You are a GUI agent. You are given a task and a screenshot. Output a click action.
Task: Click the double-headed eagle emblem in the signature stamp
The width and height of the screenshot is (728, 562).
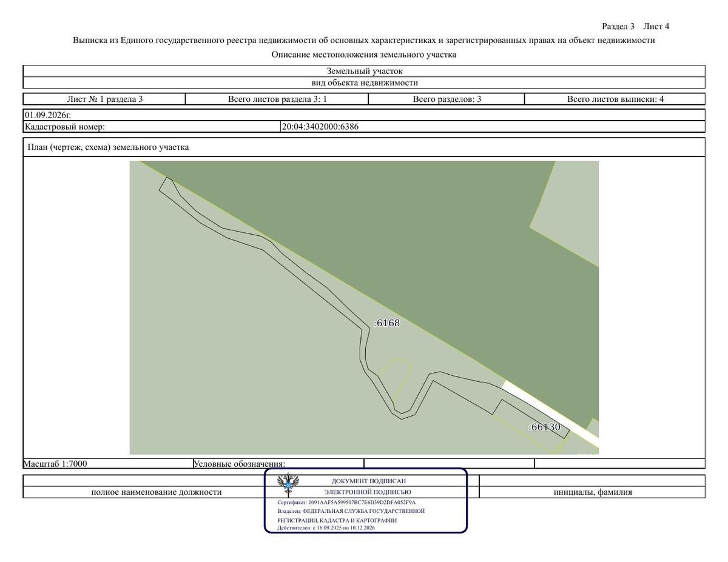click(x=288, y=485)
